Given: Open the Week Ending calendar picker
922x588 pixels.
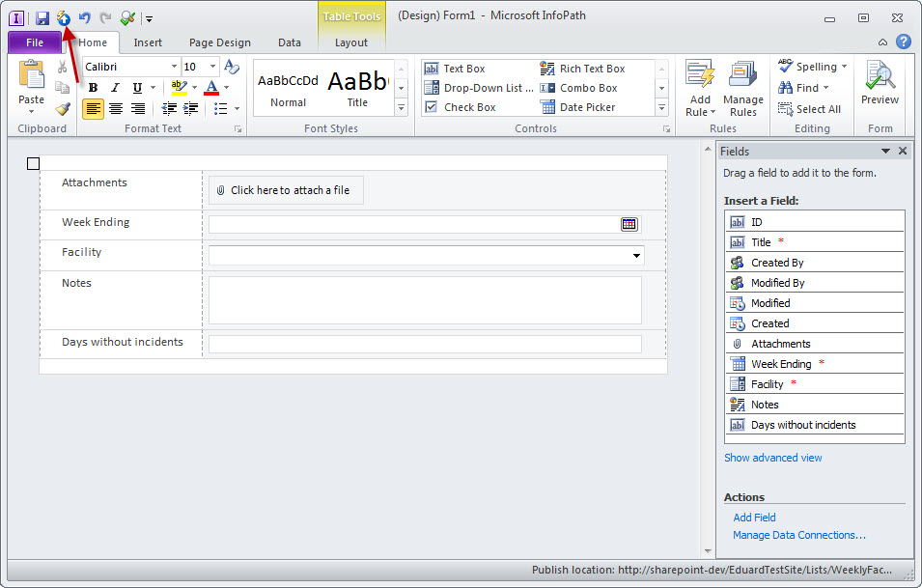Looking at the screenshot, I should coord(629,224).
